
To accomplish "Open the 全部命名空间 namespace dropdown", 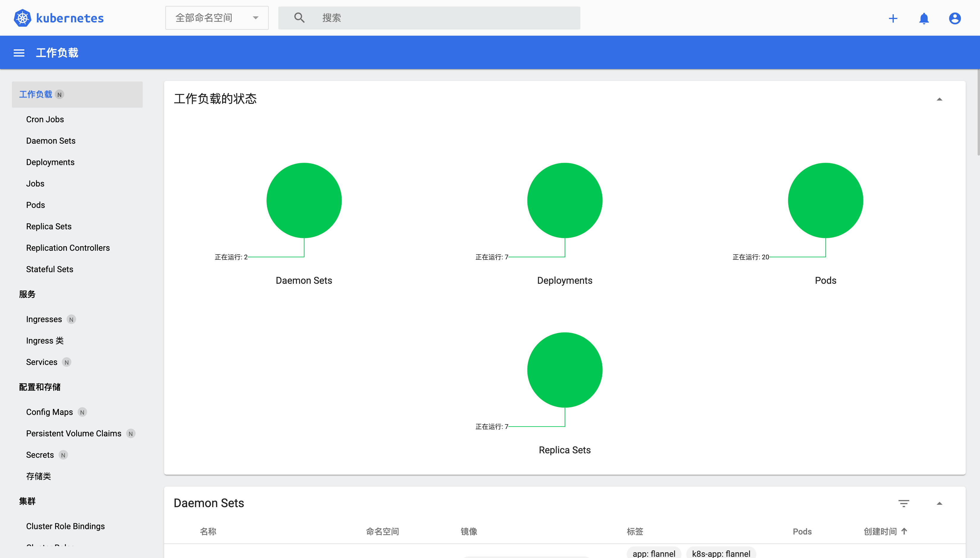I will point(216,18).
